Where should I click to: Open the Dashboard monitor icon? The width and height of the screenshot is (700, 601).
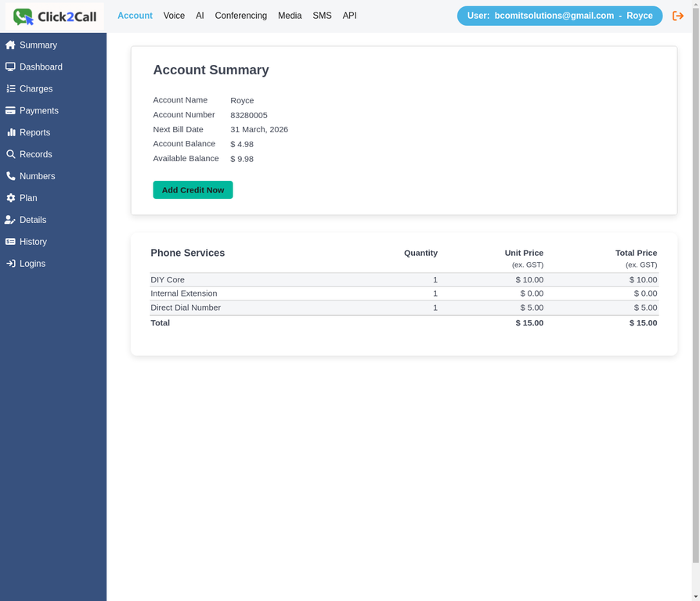pos(11,67)
